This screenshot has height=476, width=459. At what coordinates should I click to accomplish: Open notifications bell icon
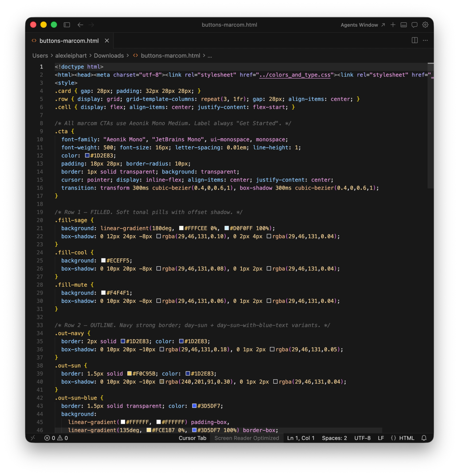(424, 438)
